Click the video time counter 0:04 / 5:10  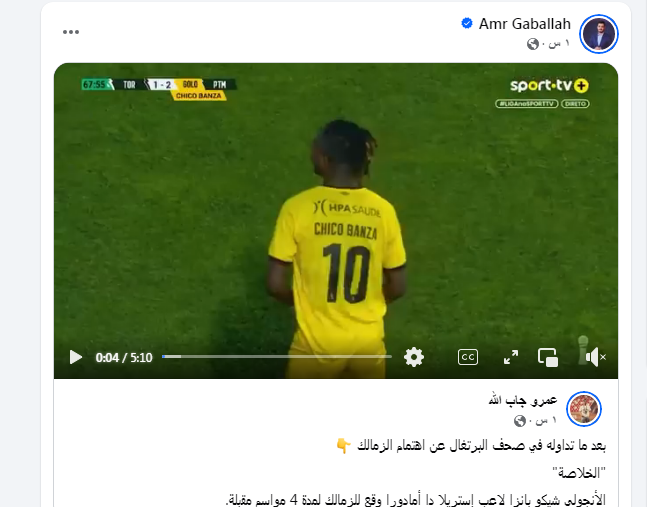(x=124, y=357)
